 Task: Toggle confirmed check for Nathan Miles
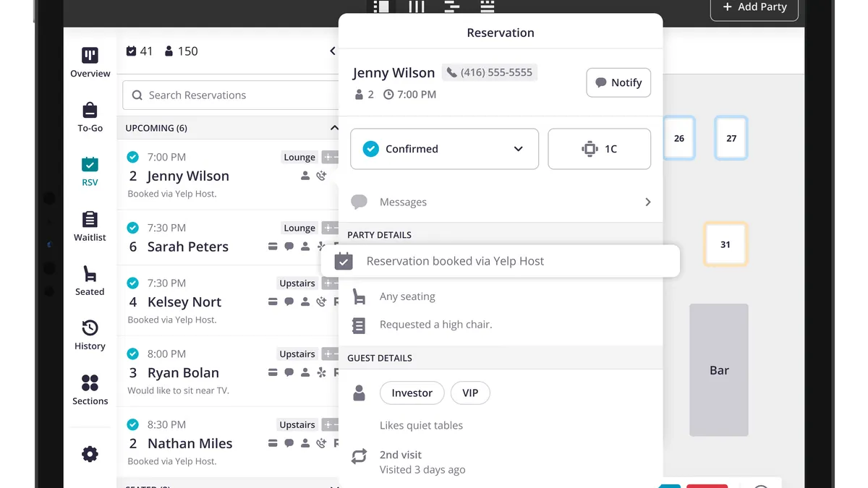coord(132,424)
